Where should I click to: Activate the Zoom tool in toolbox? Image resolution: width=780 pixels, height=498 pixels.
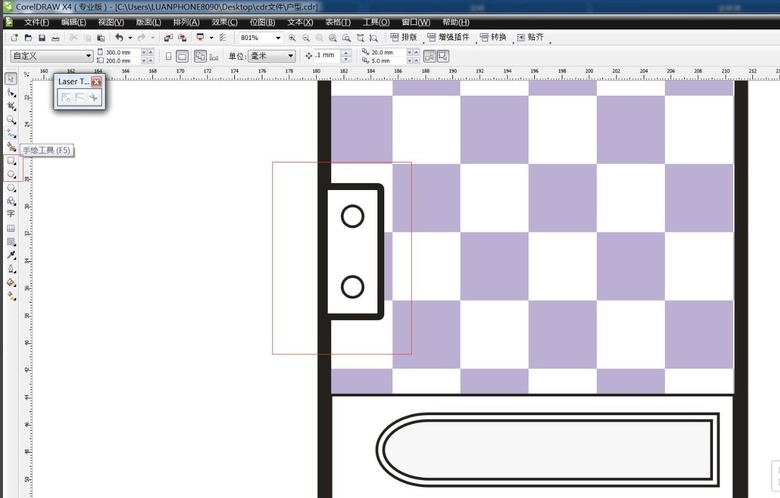tap(11, 119)
